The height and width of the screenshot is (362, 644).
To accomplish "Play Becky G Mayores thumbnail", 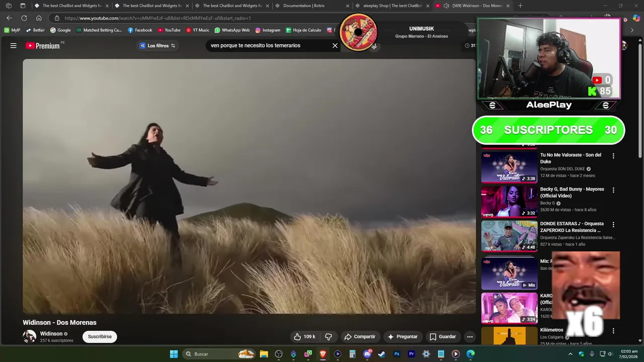I will click(x=509, y=202).
